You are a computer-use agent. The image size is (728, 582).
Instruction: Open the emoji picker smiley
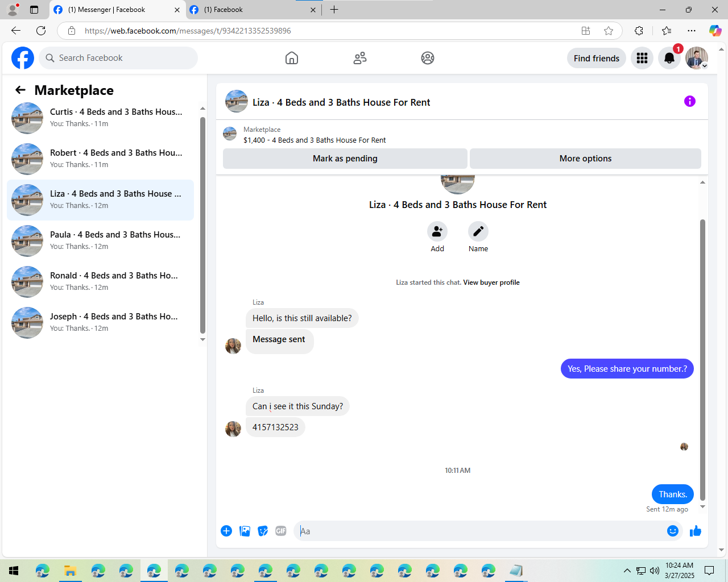pyautogui.click(x=673, y=531)
